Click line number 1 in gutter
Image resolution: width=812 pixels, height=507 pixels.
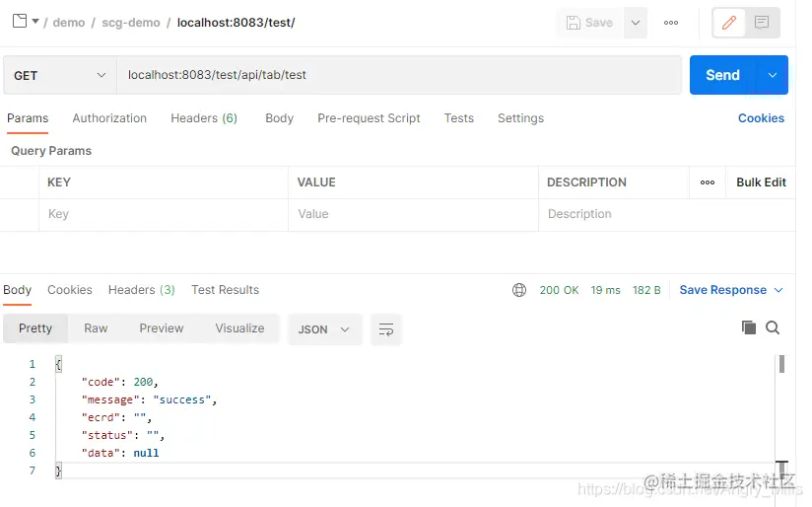click(x=33, y=364)
